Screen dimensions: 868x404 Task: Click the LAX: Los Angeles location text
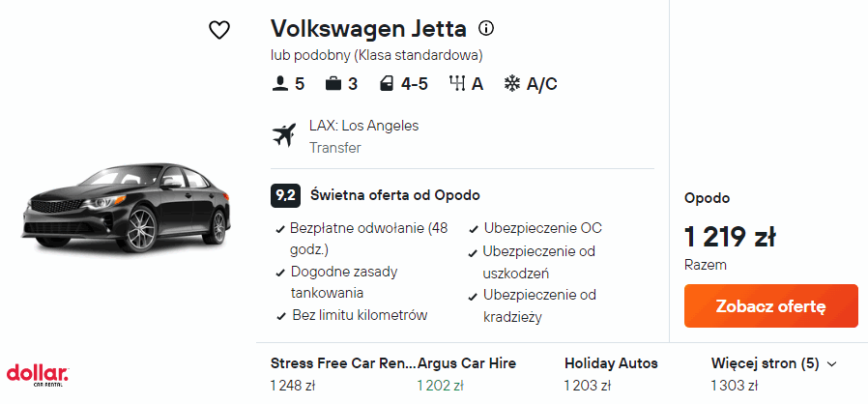tap(363, 126)
